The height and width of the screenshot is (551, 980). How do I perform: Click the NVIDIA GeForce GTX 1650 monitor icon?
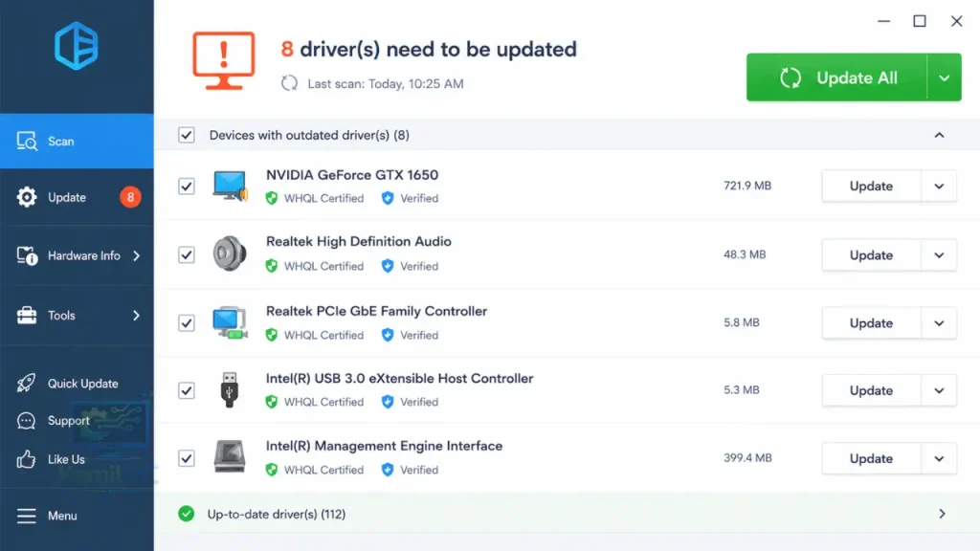point(230,186)
